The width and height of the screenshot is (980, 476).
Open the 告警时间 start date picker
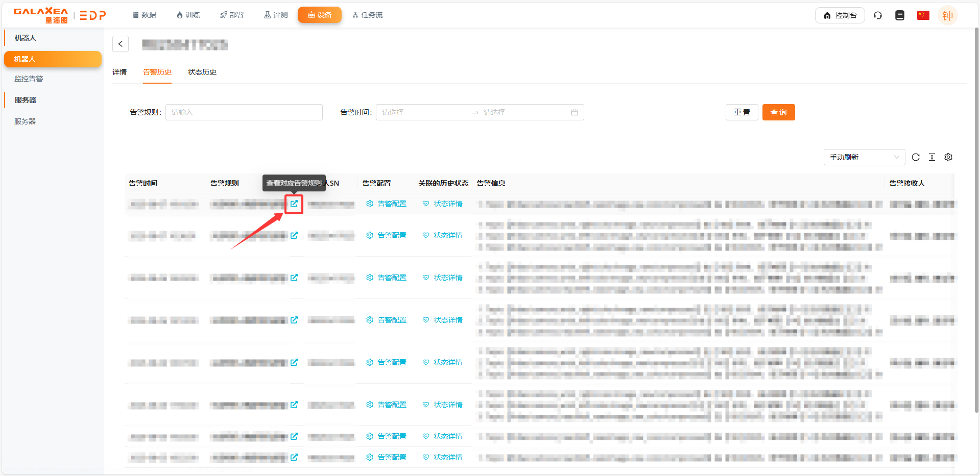pos(424,112)
